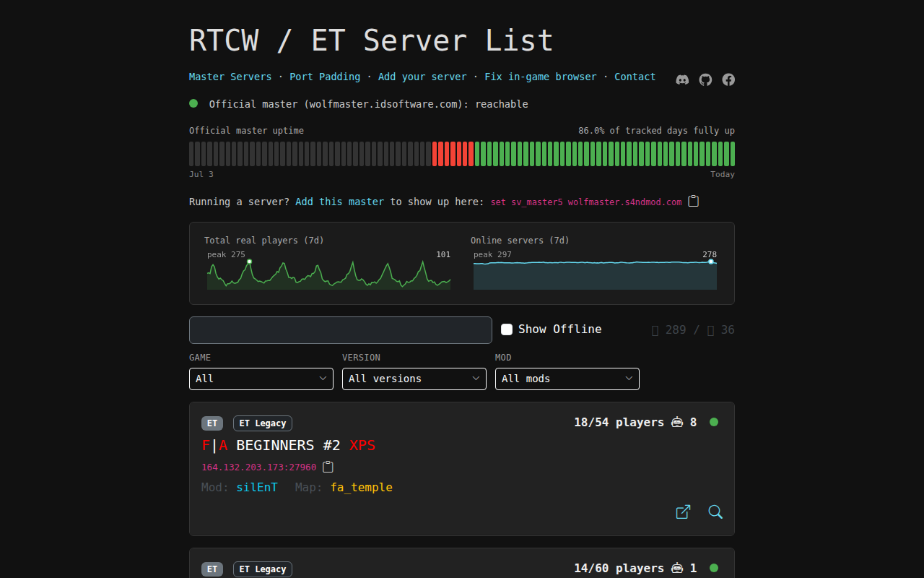Click the RTCW / ET Server List heading

pos(371,40)
